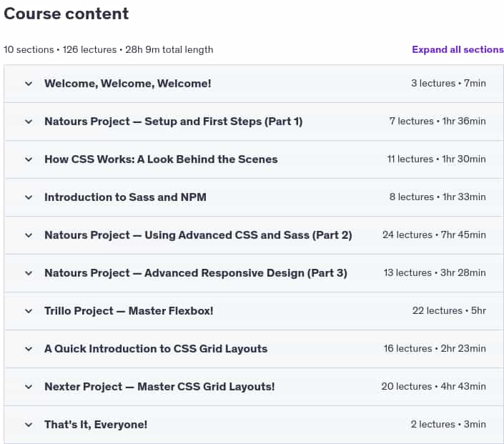Select 'Natours Project — Setup and First Steps (Part 1)' title
The height and width of the screenshot is (444, 504).
(174, 122)
